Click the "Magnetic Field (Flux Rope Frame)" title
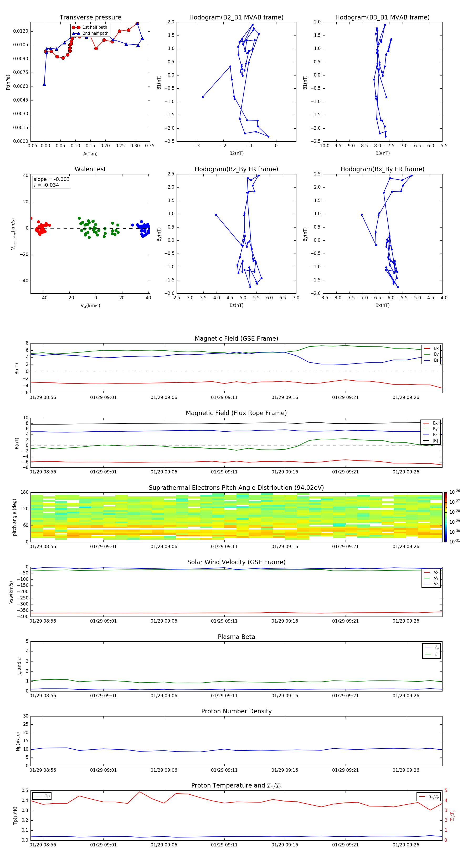 coord(236,413)
